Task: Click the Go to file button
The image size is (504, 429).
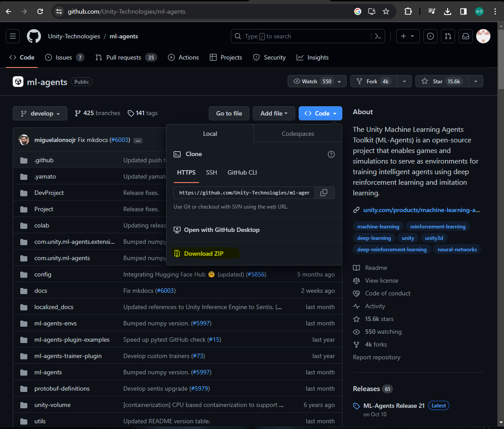Action: (x=229, y=113)
